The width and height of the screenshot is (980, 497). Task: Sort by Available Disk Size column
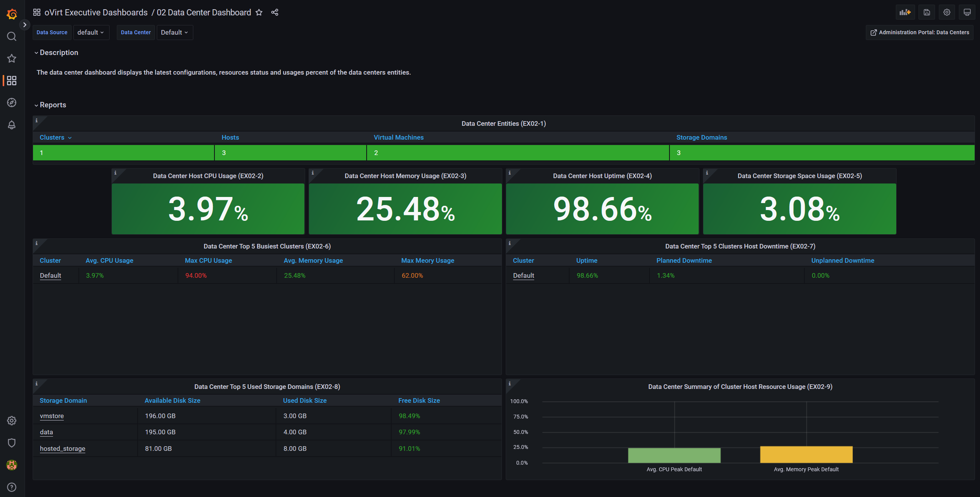173,400
